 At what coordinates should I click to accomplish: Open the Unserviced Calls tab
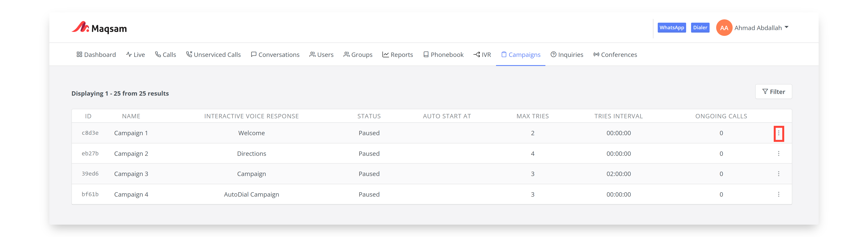point(213,55)
